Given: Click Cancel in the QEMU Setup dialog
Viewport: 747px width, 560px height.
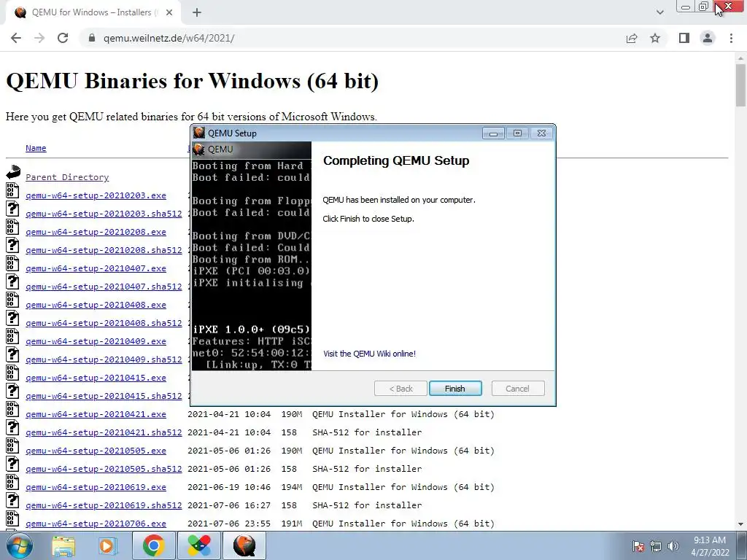Looking at the screenshot, I should coord(517,389).
